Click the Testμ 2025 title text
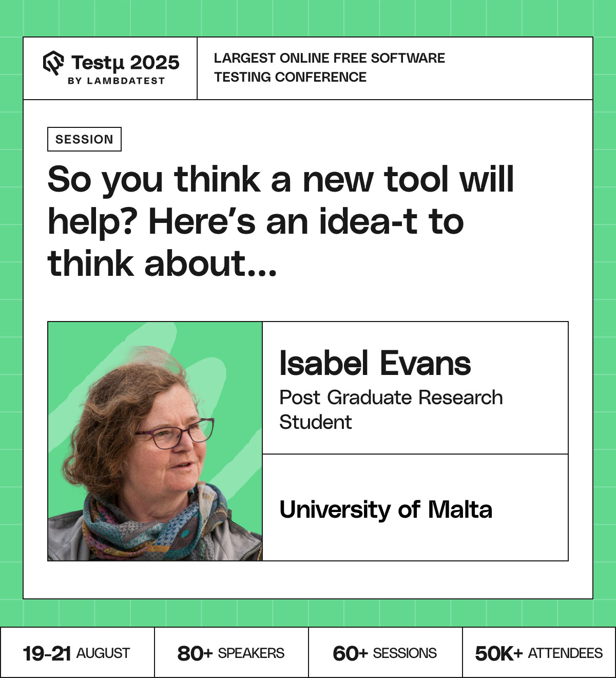Viewport: 616px width, 678px height. click(x=125, y=63)
